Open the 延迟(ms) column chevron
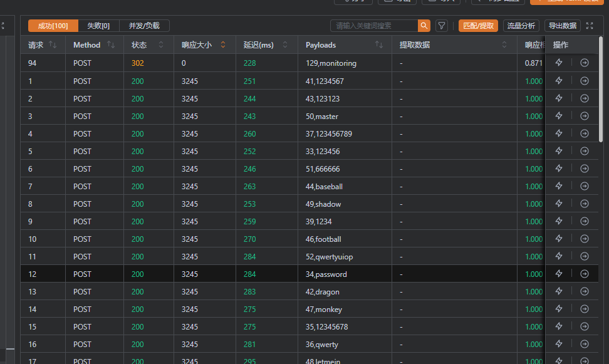Image resolution: width=609 pixels, height=364 pixels. click(x=285, y=45)
